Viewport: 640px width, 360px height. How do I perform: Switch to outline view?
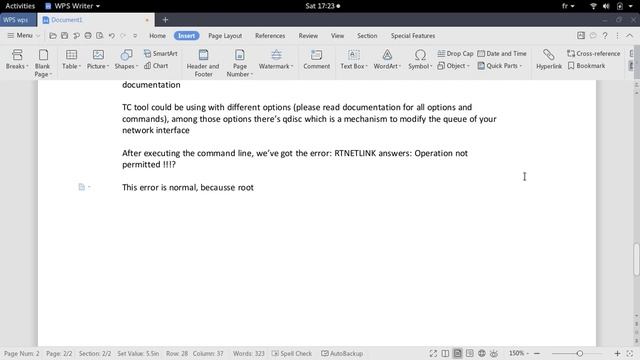click(x=470, y=353)
